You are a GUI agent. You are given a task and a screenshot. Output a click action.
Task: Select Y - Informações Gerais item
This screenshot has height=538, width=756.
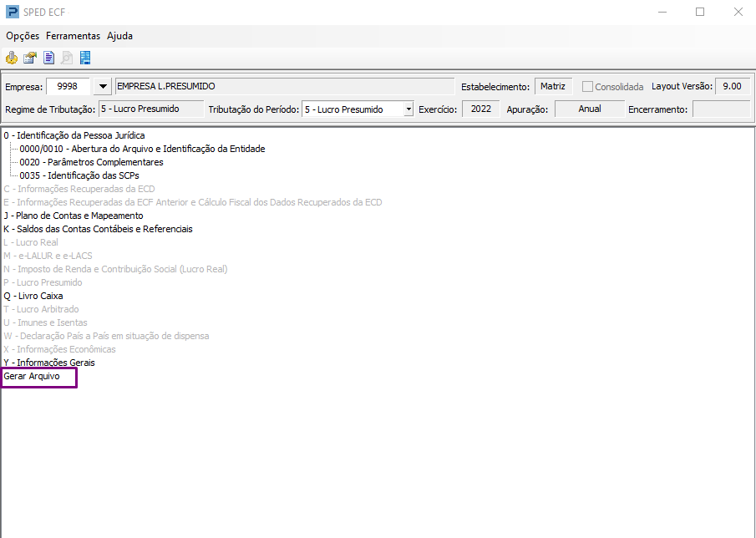click(49, 363)
